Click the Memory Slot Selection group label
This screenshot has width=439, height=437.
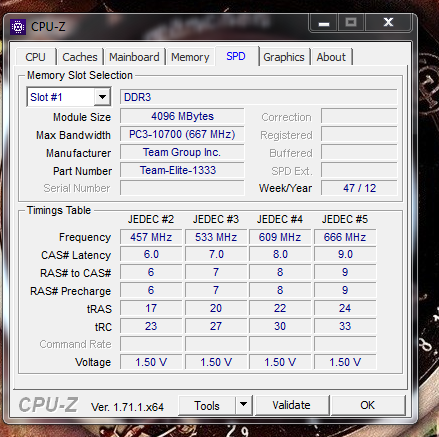80,75
